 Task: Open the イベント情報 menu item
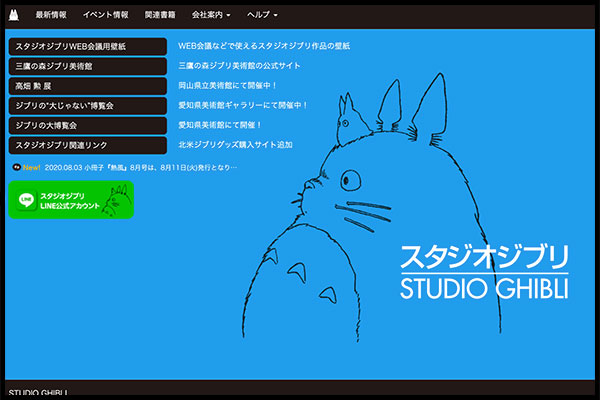[106, 15]
